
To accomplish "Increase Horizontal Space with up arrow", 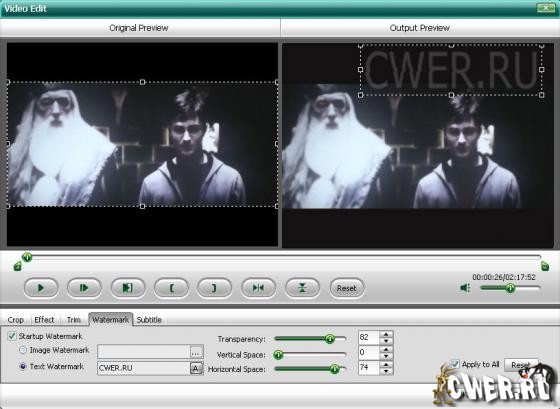I will (386, 364).
